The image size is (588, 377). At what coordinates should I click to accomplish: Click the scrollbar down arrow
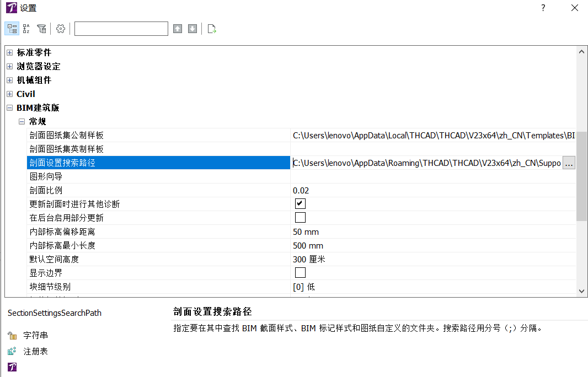pos(581,291)
